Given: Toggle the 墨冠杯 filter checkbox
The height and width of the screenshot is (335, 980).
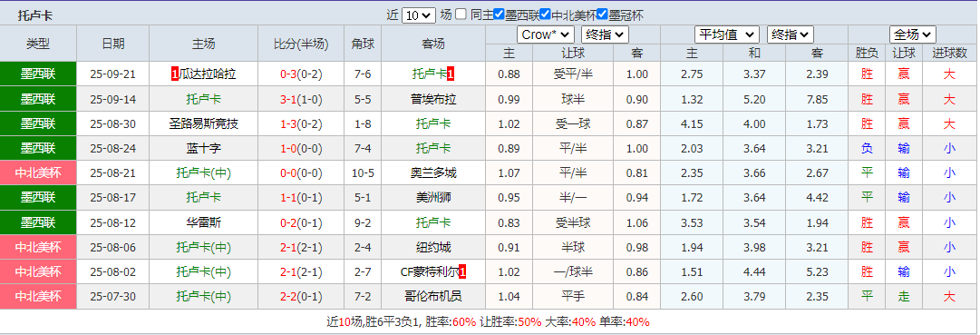Looking at the screenshot, I should [603, 15].
